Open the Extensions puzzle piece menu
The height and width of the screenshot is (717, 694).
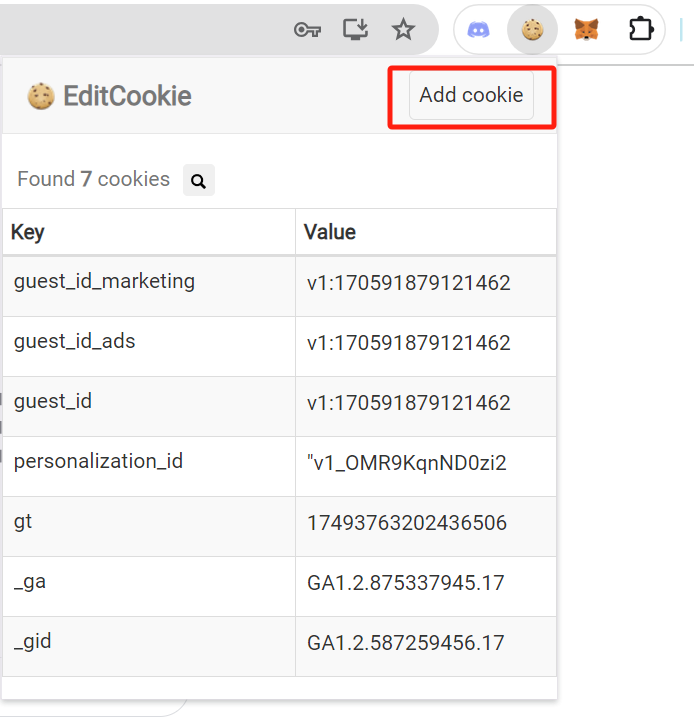[641, 30]
